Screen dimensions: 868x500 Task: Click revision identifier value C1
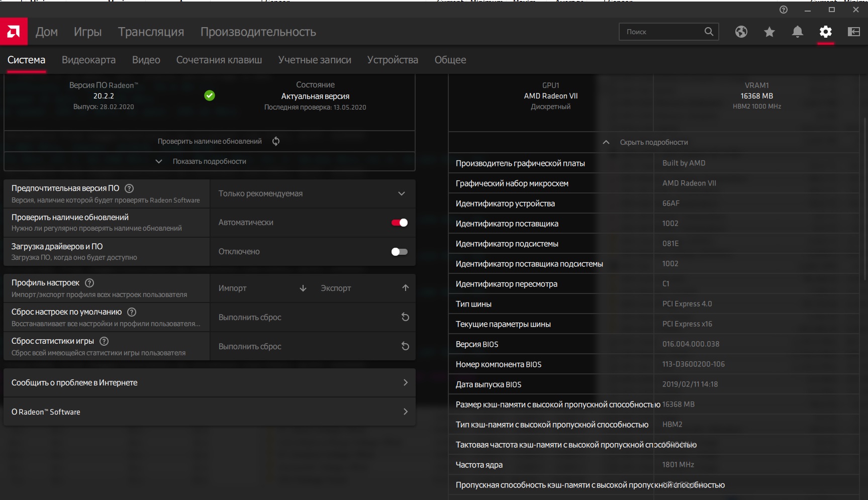click(666, 284)
